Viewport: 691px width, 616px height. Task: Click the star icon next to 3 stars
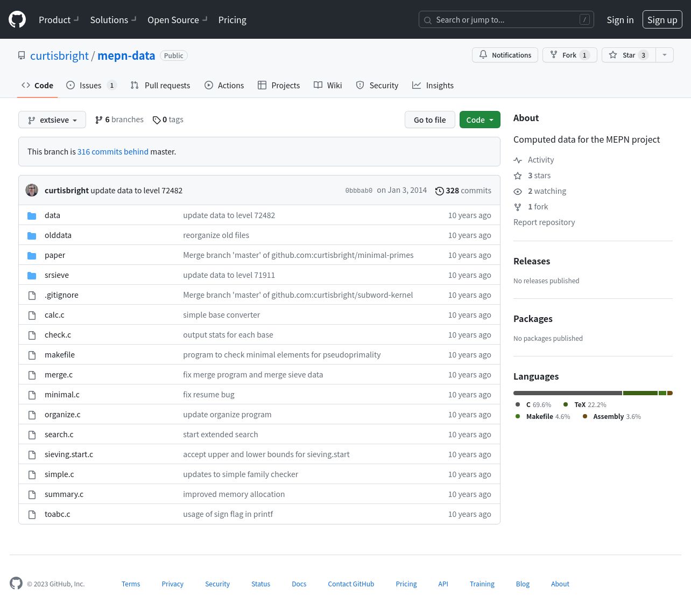518,176
